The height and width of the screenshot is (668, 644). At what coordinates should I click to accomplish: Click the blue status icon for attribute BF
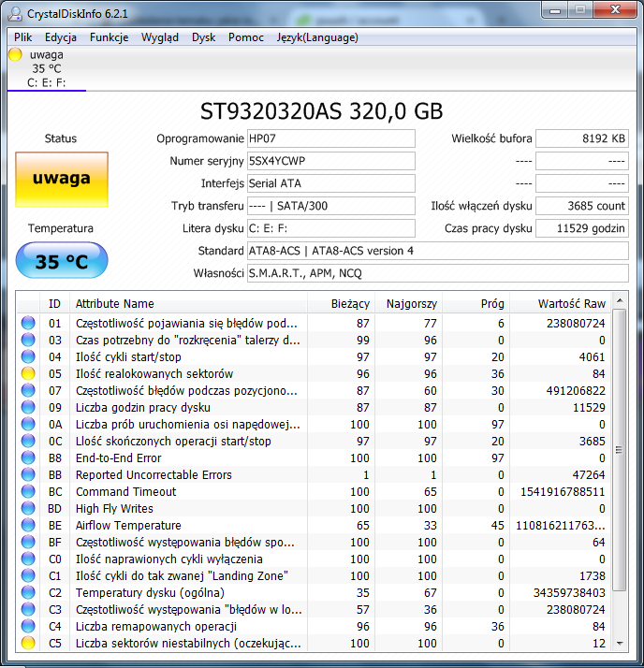click(28, 542)
